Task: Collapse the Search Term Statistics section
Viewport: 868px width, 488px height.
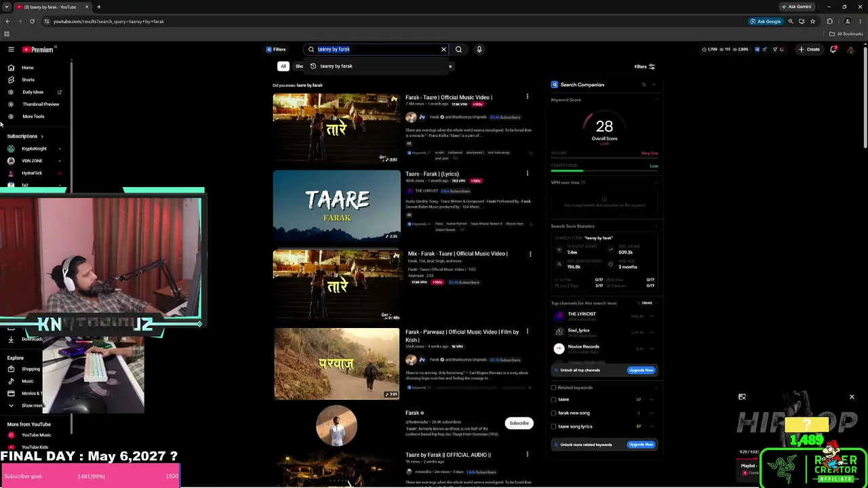Action: click(x=656, y=226)
